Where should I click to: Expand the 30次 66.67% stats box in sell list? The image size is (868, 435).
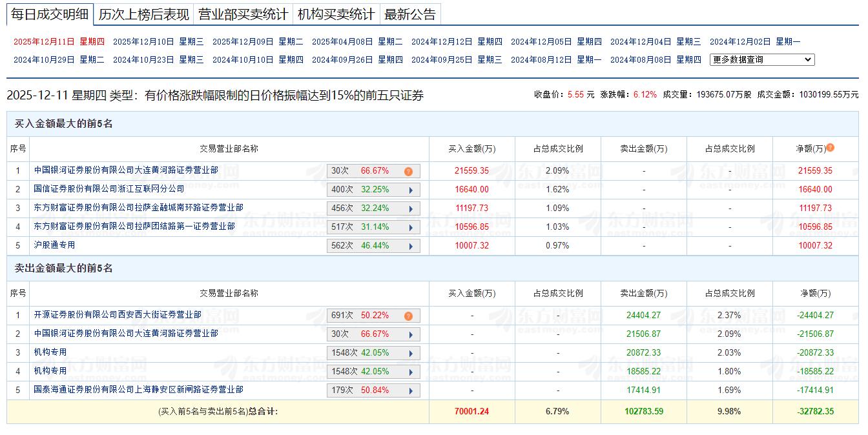pyautogui.click(x=410, y=335)
